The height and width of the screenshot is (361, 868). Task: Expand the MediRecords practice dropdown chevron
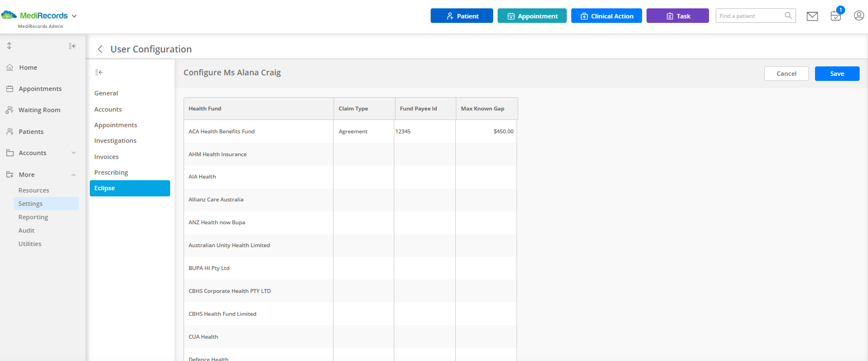74,16
